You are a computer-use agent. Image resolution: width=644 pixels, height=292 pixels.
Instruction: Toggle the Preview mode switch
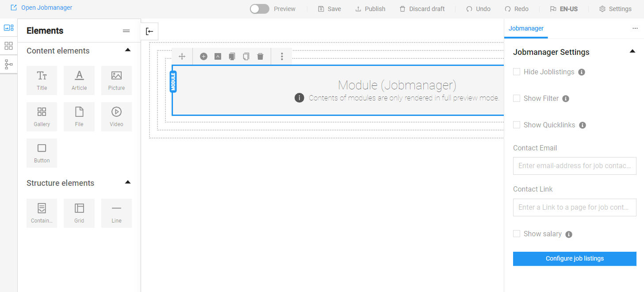[x=260, y=9]
